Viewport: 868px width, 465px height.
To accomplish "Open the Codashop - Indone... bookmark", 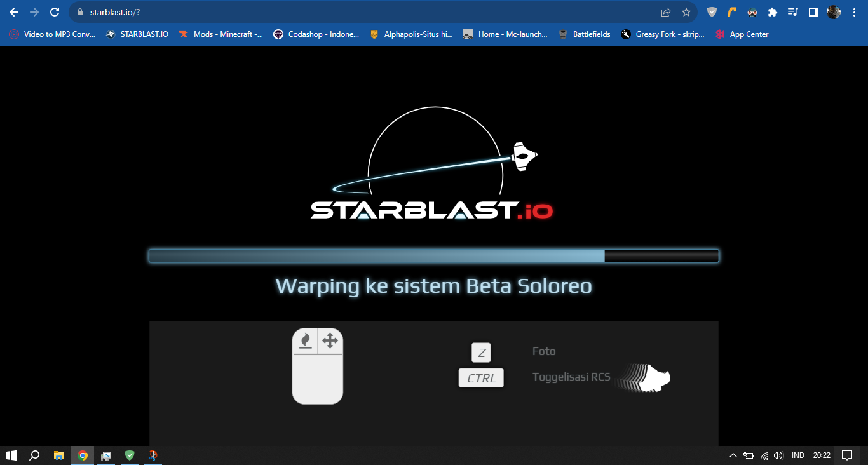I will coord(316,34).
